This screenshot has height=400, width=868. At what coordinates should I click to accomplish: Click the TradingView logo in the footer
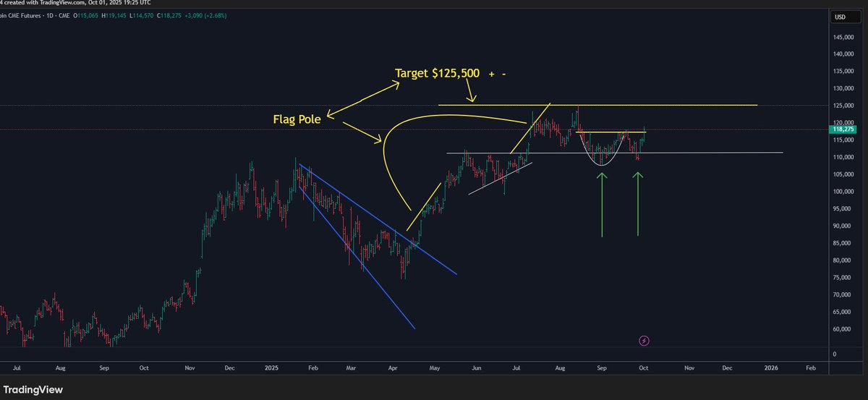pyautogui.click(x=32, y=389)
